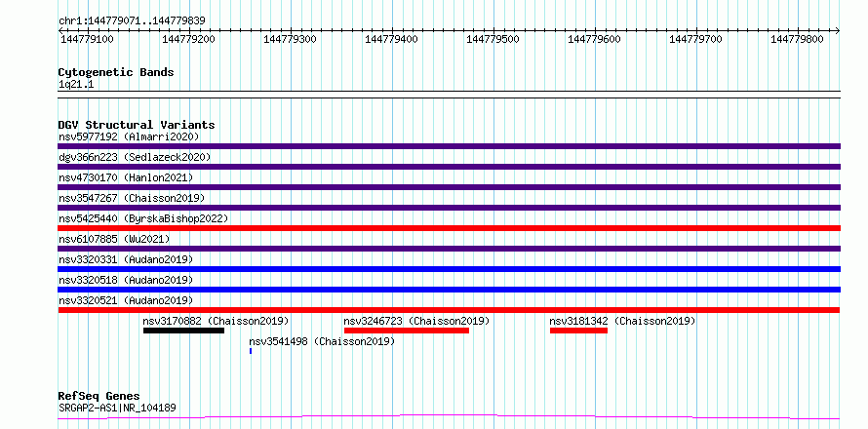
Task: Click the nsv3541498 (Chaisson2019) label
Action: [322, 341]
